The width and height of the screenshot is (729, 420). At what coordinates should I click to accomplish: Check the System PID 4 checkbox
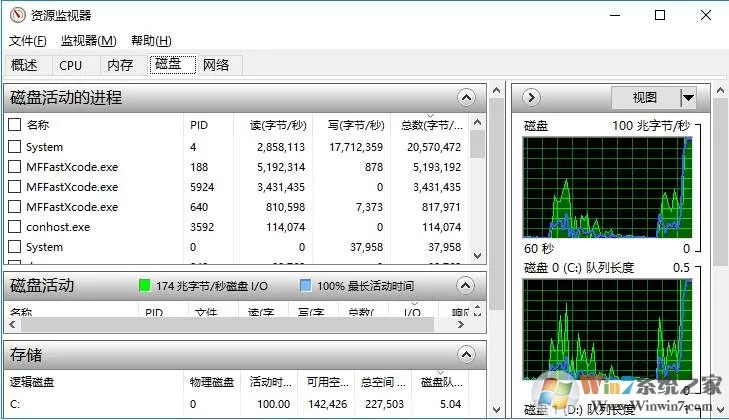pos(15,147)
